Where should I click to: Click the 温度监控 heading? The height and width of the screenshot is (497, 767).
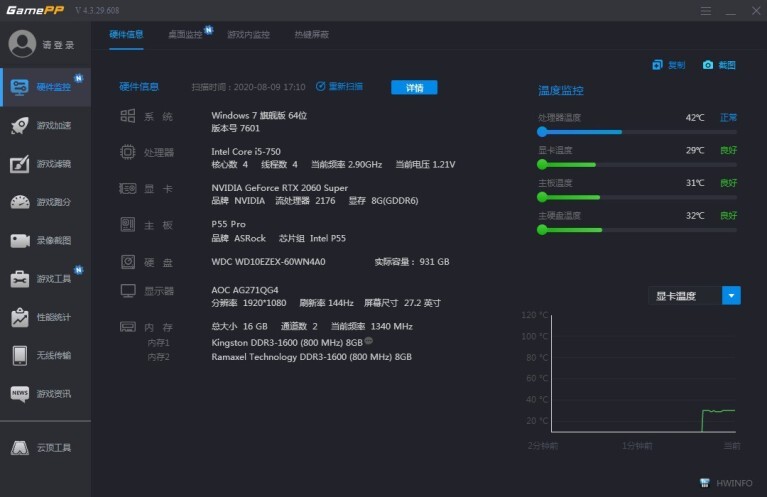click(x=561, y=90)
